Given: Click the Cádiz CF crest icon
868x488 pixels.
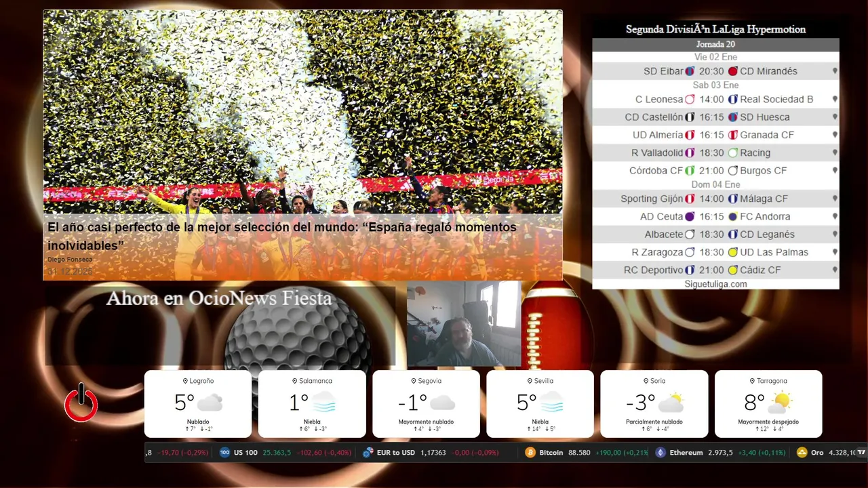Looking at the screenshot, I should (733, 270).
